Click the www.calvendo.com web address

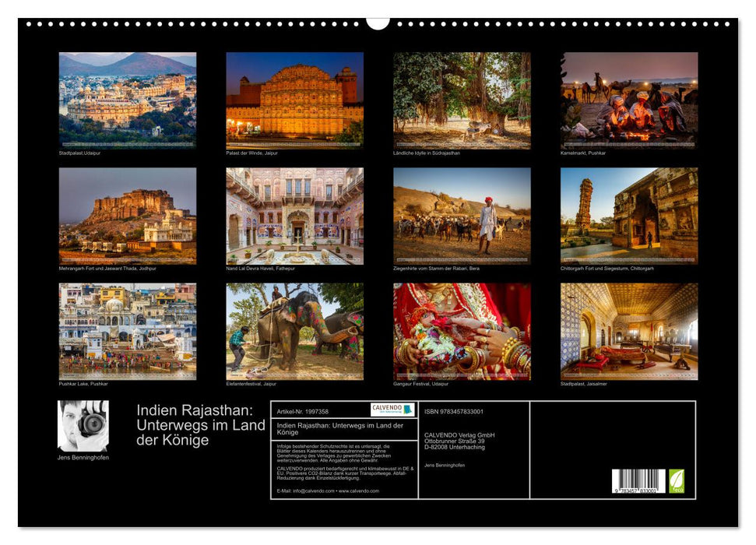(x=358, y=490)
